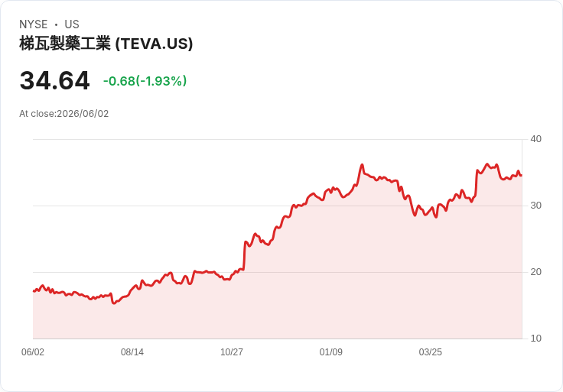The image size is (563, 392).
Task: Click the TEVA.US stock title
Action: pyautogui.click(x=106, y=44)
